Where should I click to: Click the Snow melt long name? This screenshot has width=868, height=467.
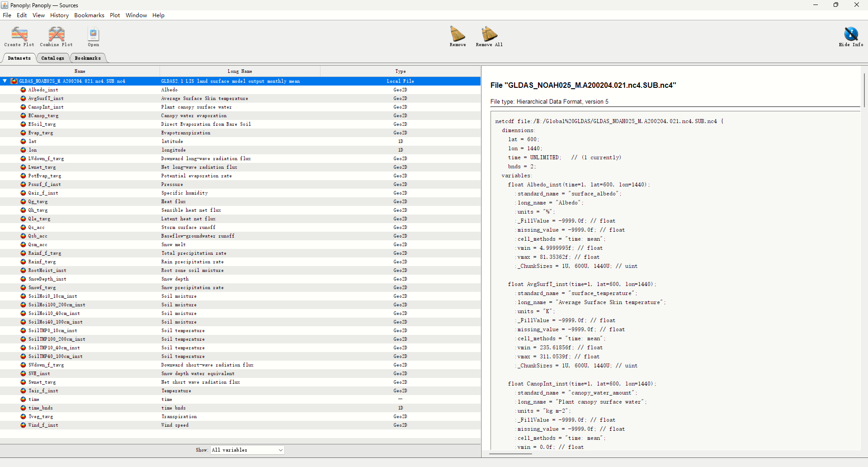pyautogui.click(x=173, y=244)
